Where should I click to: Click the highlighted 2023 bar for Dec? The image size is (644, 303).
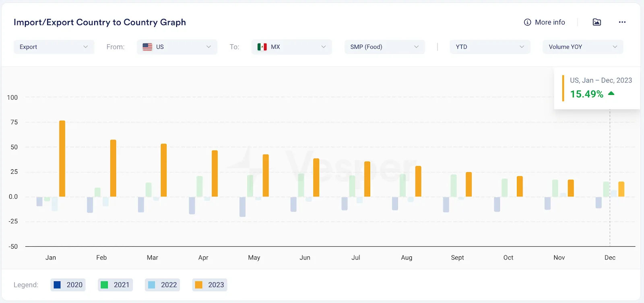(x=621, y=189)
